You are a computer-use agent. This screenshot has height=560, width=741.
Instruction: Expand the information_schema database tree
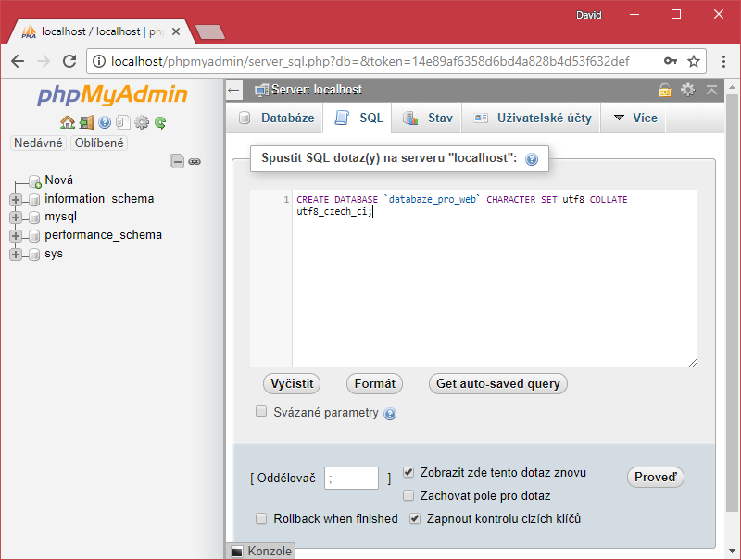coord(16,199)
